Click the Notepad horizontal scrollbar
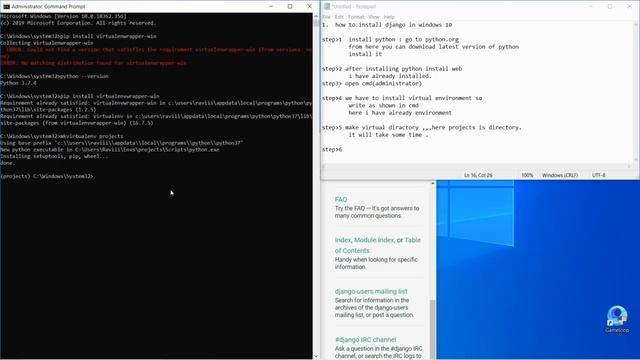 476,166
